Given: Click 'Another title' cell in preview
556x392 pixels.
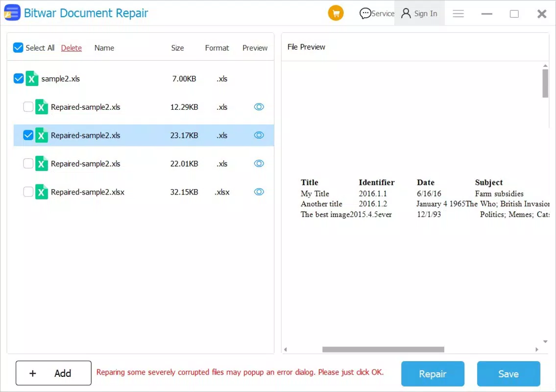Looking at the screenshot, I should [321, 204].
